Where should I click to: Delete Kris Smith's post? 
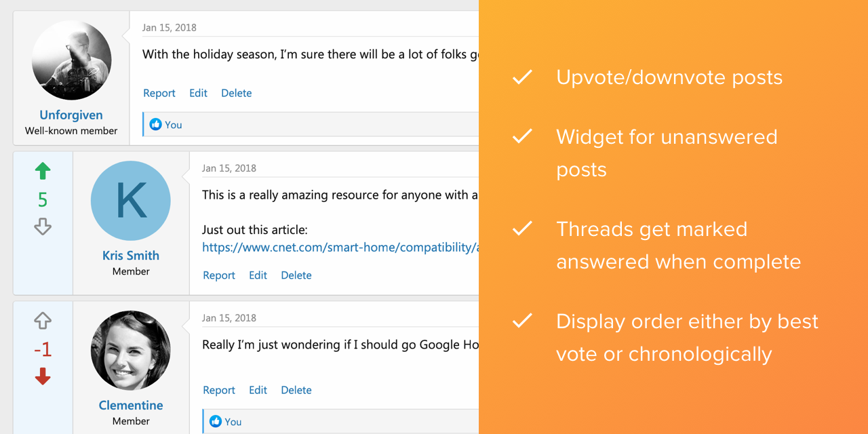pyautogui.click(x=296, y=275)
